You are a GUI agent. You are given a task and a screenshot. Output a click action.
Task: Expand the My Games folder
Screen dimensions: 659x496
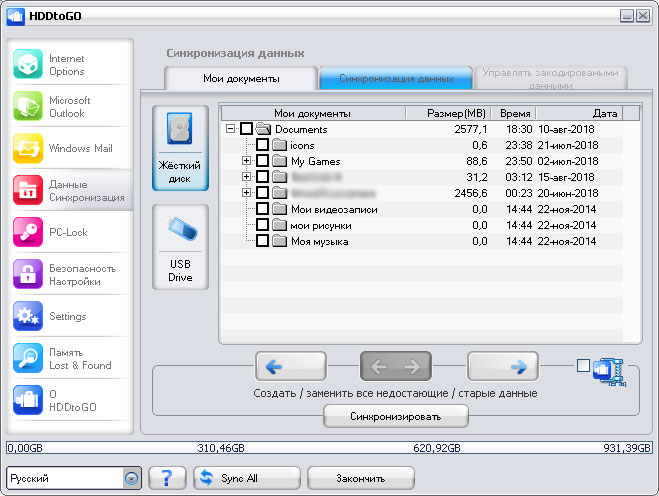click(x=247, y=161)
